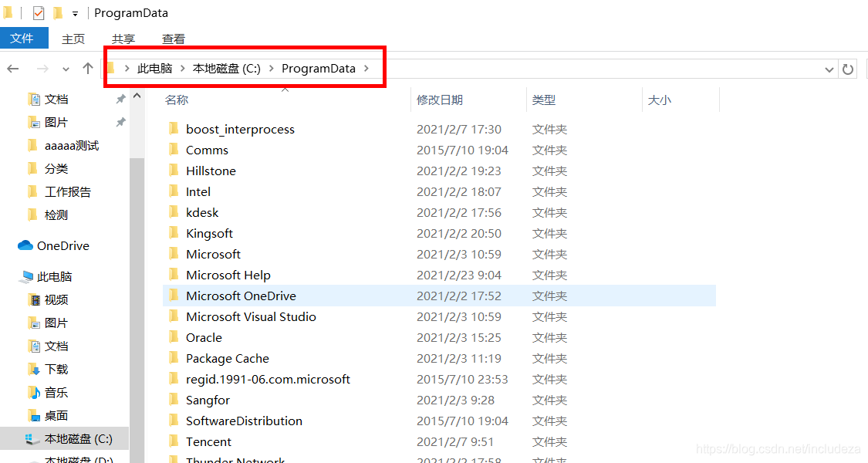The image size is (868, 463).
Task: Select the Hillstone folder icon
Action: pyautogui.click(x=174, y=171)
